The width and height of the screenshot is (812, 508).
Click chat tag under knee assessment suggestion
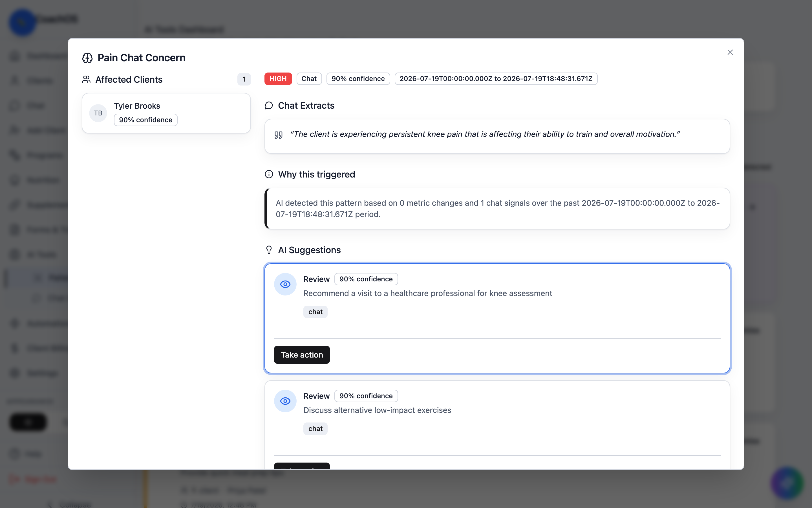tap(315, 312)
